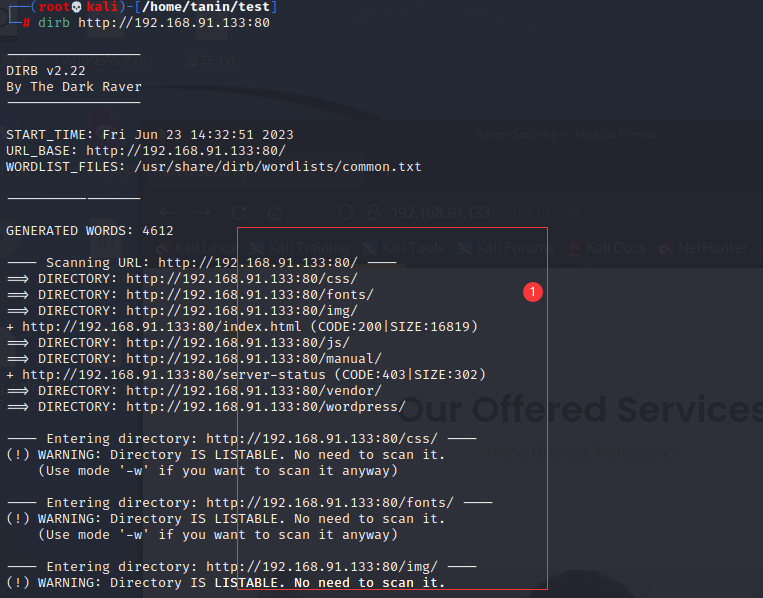Click the LISTABLE warning below the css directory entry
Image resolution: width=763 pixels, height=598 pixels.
pyautogui.click(x=225, y=454)
